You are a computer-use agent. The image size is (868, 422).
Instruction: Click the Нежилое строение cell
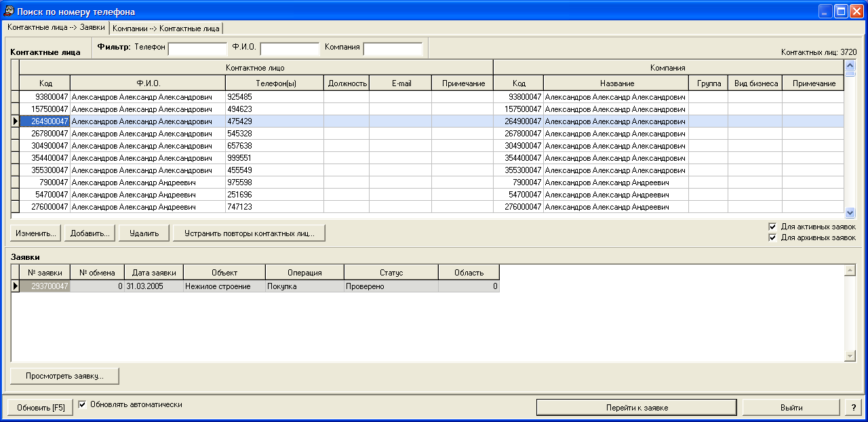(x=224, y=286)
